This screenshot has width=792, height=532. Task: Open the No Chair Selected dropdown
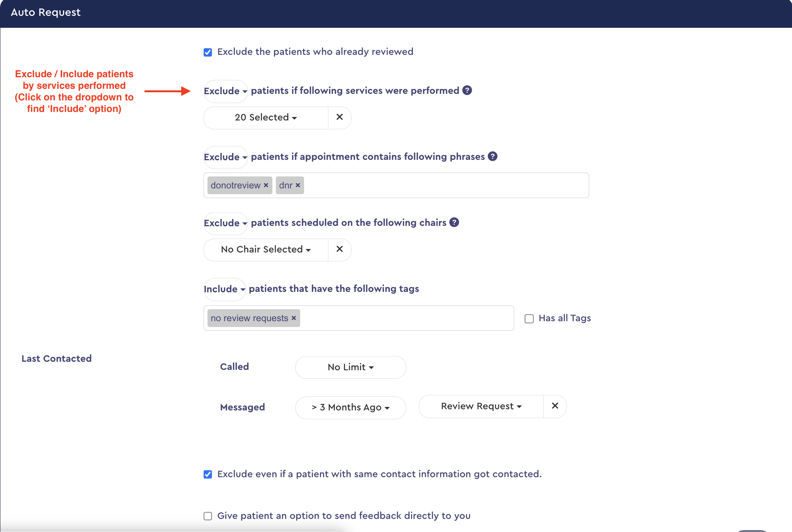tap(266, 249)
